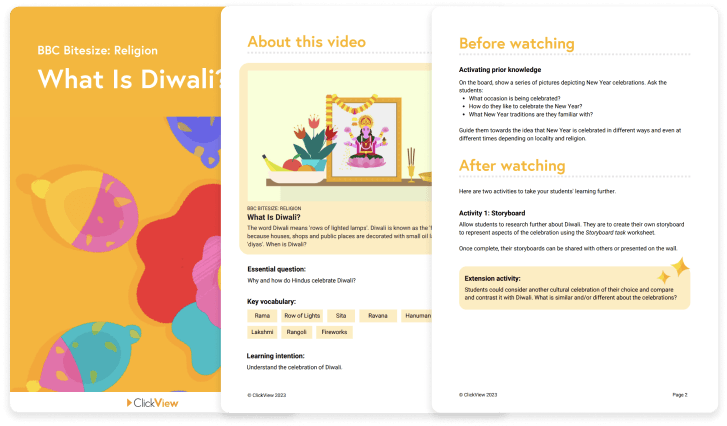This screenshot has height=426, width=727.
Task: Select the 'Lakshmi' vocabulary tag
Action: (262, 332)
